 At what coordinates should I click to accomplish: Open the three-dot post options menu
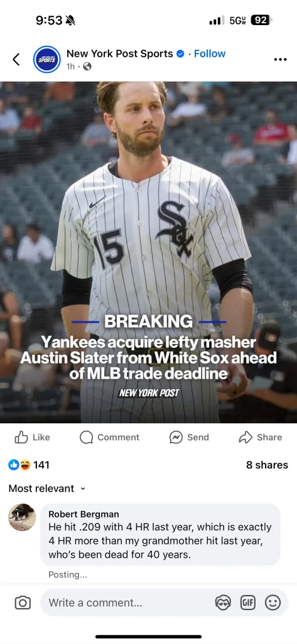point(280,60)
